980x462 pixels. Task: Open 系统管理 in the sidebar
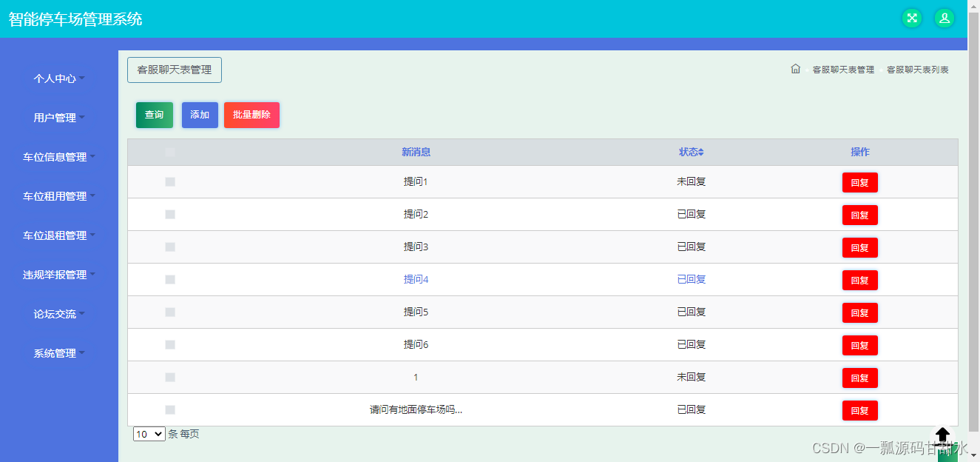click(x=55, y=353)
